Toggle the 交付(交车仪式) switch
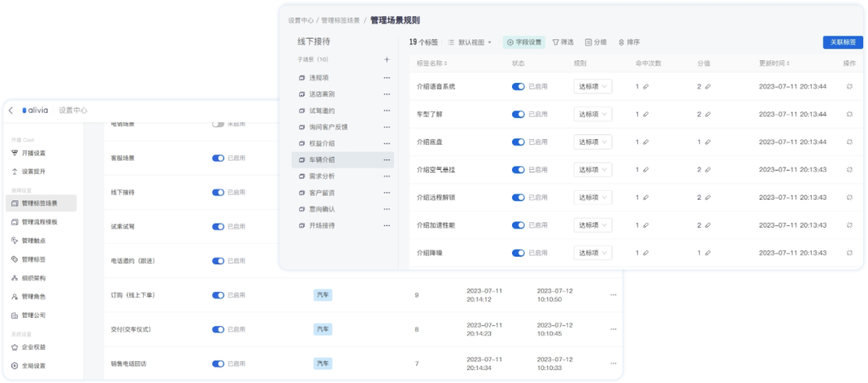This screenshot has width=868, height=383. pos(218,330)
